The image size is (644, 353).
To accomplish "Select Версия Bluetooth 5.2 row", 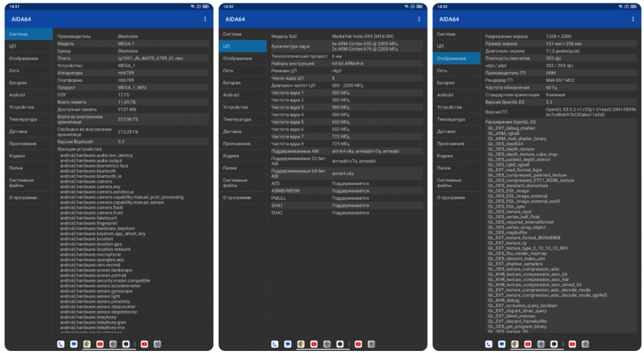I will point(132,142).
